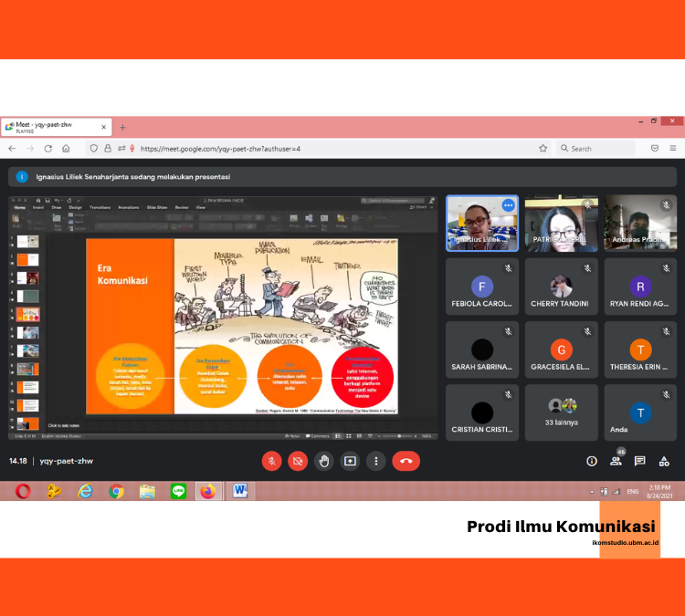Click the shared PowerPoint Slide Show tab

click(157, 208)
